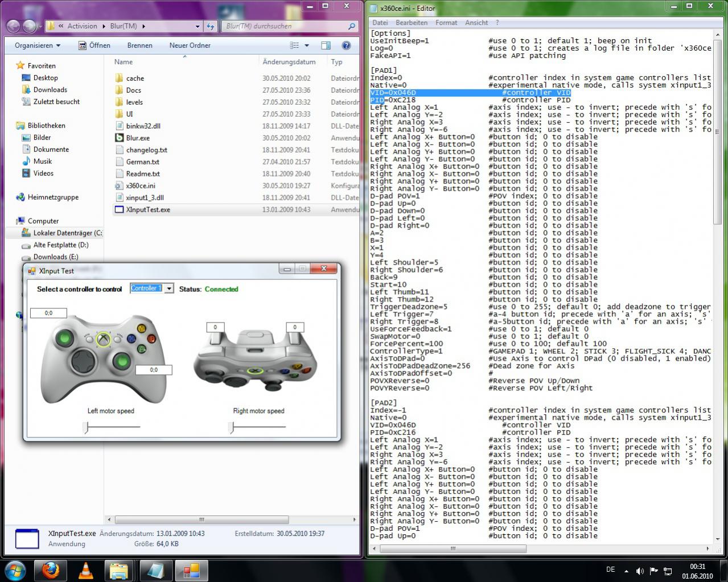The height and width of the screenshot is (582, 728).
Task: Open Ansicht menu in Editor
Action: [476, 23]
